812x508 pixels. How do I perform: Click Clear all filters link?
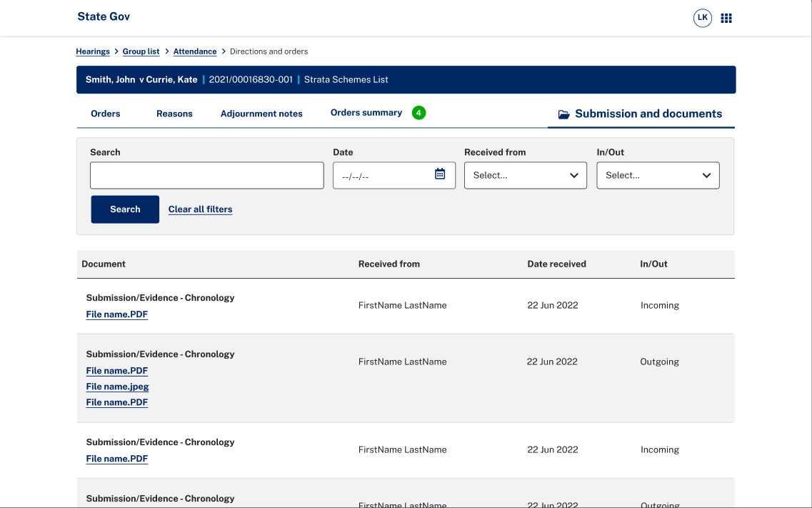pos(201,209)
